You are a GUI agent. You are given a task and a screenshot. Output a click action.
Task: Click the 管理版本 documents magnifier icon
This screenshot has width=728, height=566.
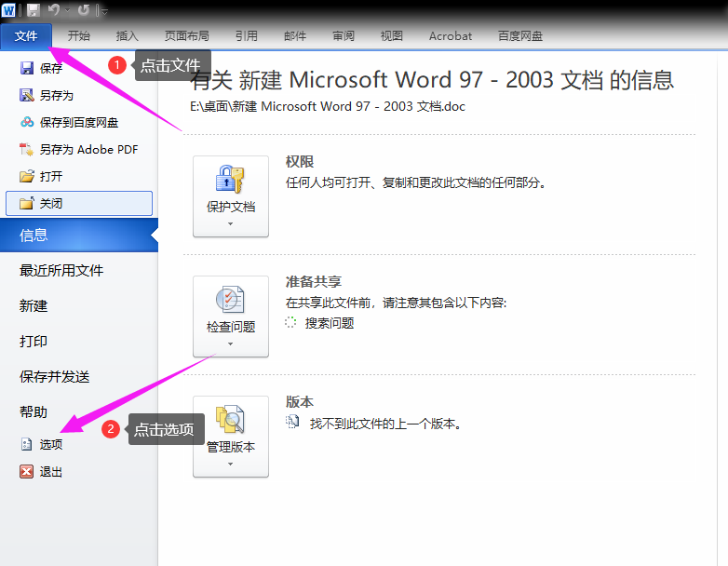pos(230,419)
